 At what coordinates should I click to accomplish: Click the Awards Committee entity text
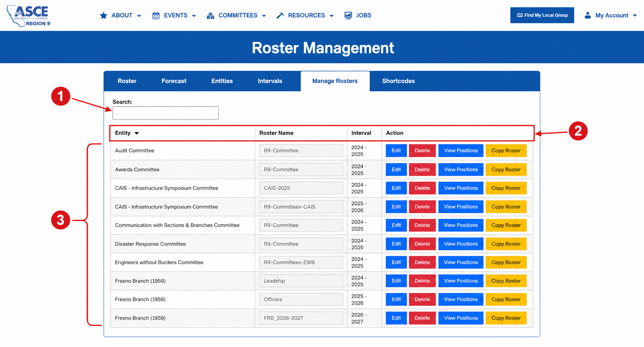pyautogui.click(x=137, y=170)
